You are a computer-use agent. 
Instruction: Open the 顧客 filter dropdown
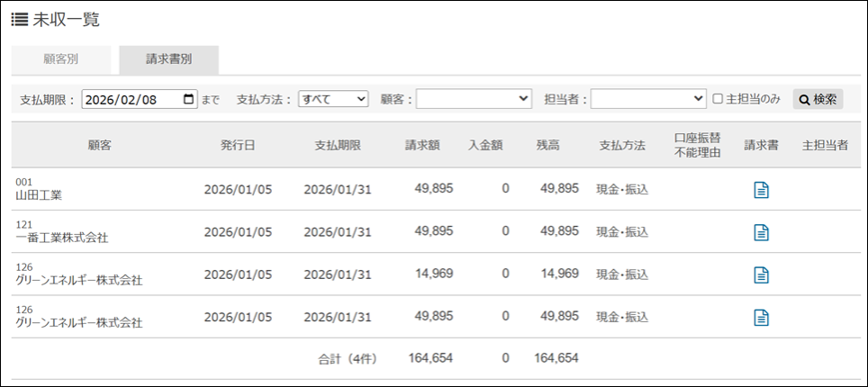474,99
